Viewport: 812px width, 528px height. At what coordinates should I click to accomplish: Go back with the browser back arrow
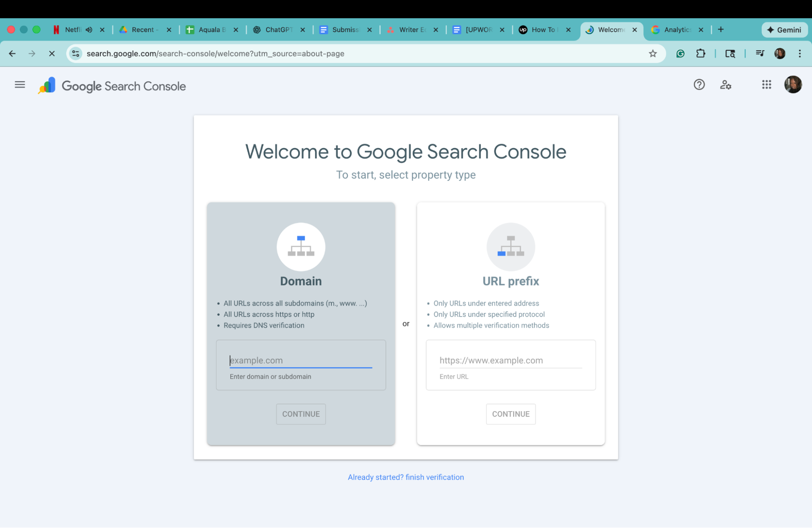[12, 54]
